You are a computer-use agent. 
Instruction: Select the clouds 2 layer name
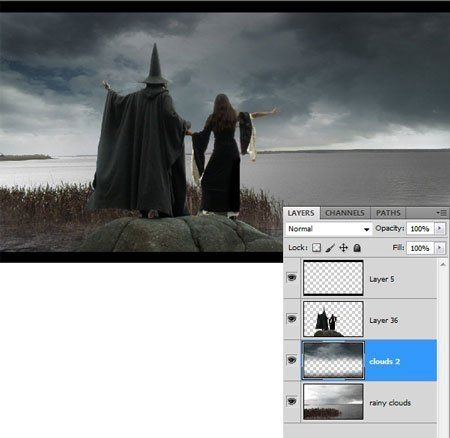(384, 361)
